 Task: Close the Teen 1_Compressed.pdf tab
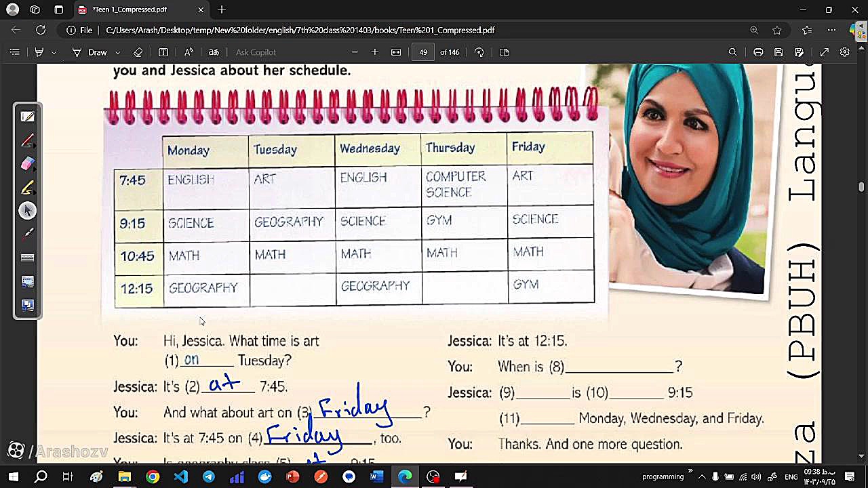pos(201,10)
